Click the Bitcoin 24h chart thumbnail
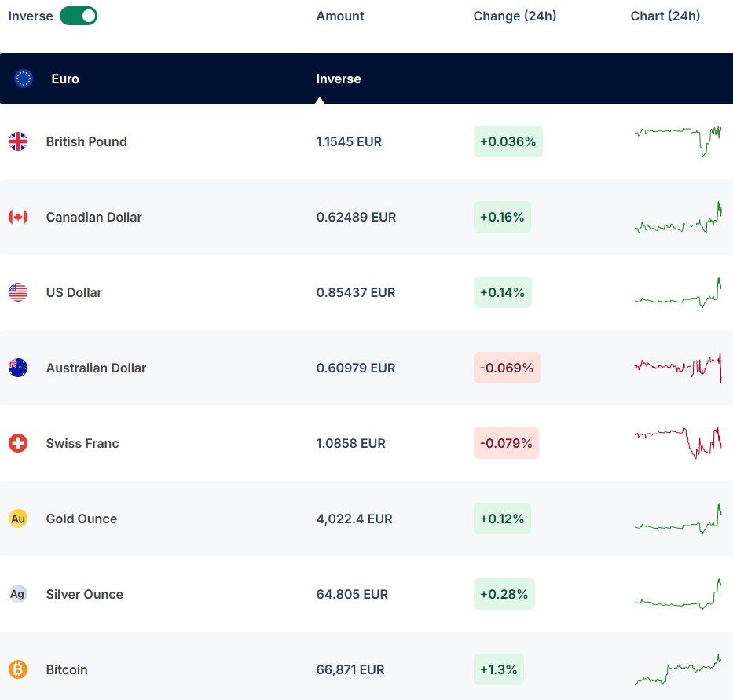733x700 pixels. [x=677, y=669]
